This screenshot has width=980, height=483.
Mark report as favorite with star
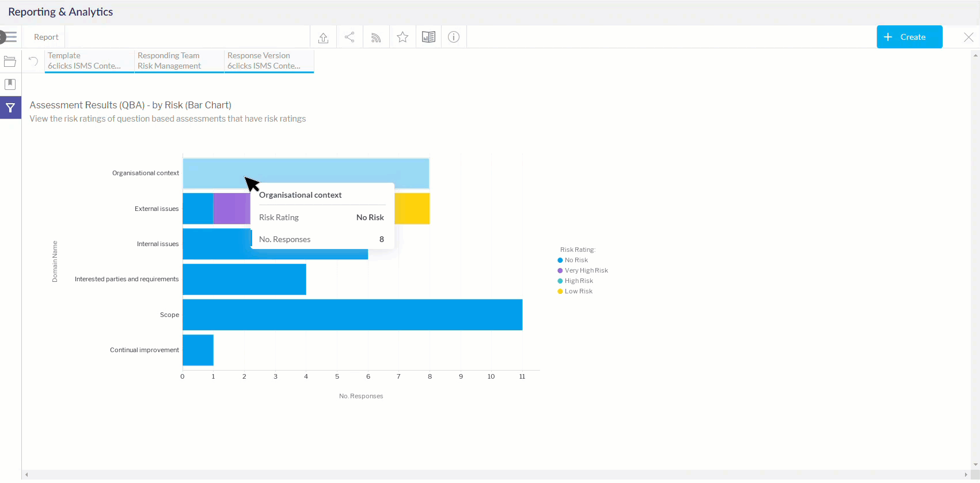point(402,37)
